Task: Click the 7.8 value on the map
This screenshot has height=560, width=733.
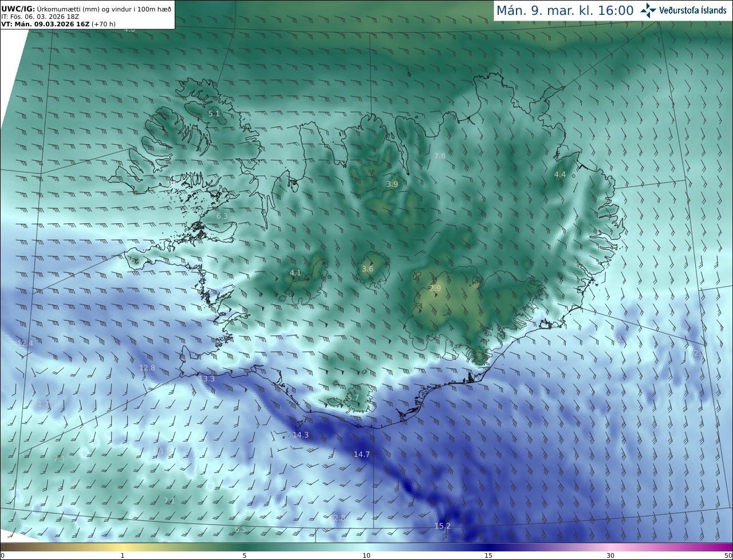Action: 440,156
